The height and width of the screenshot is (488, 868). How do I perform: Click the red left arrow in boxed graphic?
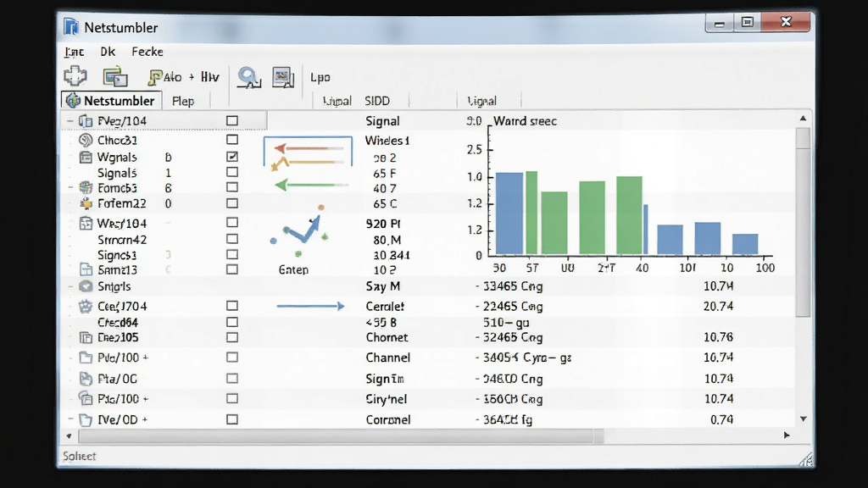tap(309, 148)
